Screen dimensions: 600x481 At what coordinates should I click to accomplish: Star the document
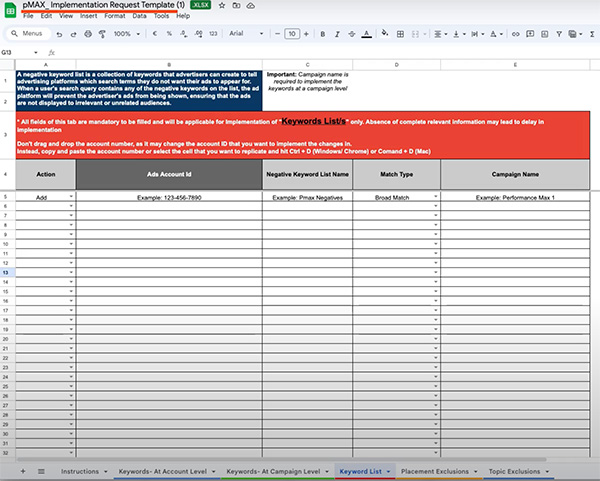[x=222, y=5]
